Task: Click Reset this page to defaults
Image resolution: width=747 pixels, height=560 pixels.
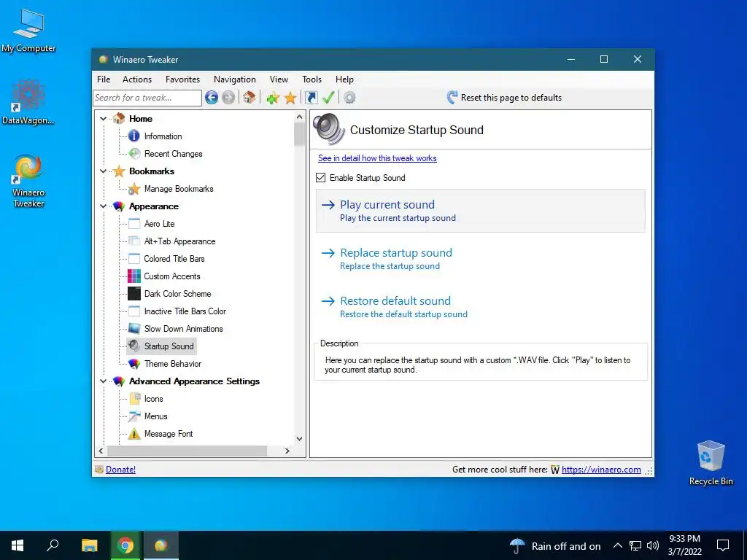Action: click(x=504, y=98)
